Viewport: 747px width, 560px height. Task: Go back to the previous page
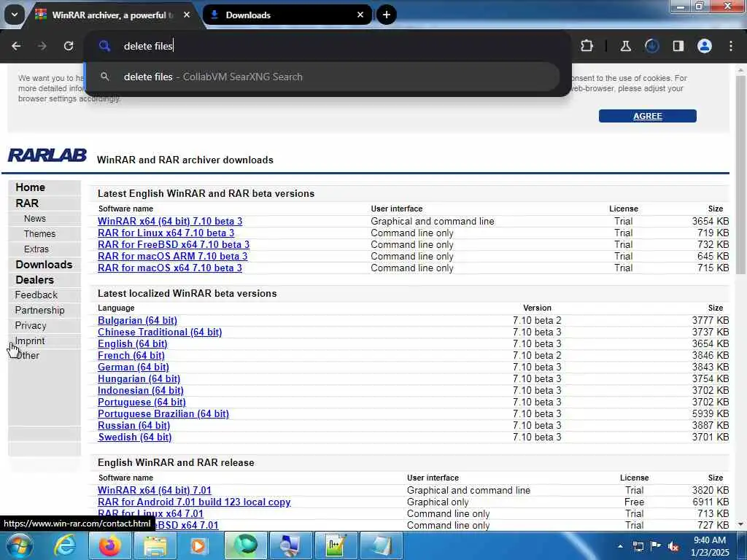[x=16, y=46]
